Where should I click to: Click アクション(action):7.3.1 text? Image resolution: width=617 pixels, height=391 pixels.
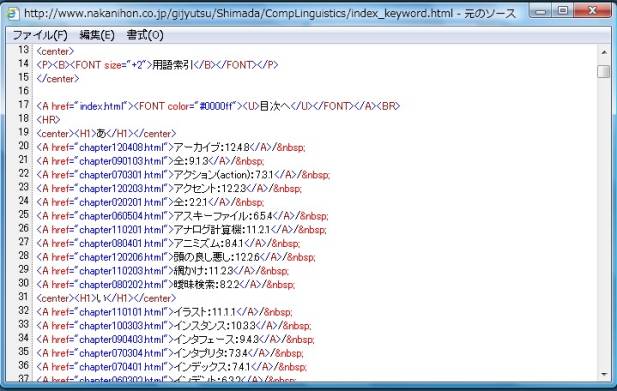coord(224,175)
